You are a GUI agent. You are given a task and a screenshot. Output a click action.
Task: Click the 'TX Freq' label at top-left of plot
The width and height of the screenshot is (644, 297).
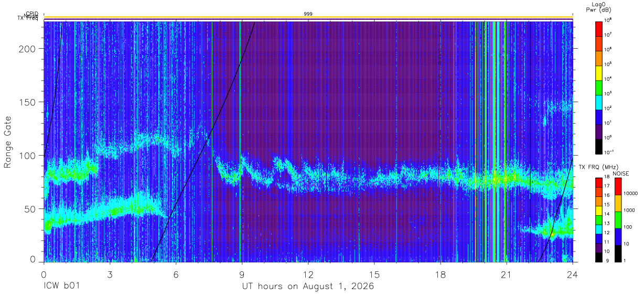[x=27, y=18]
